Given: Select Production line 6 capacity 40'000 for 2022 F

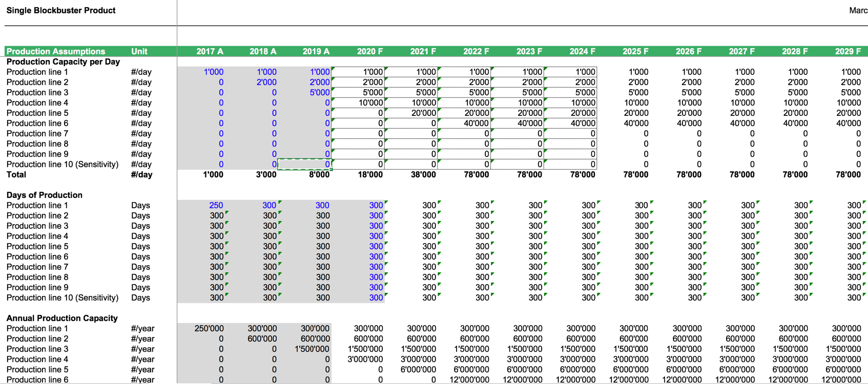Looking at the screenshot, I should (x=477, y=123).
